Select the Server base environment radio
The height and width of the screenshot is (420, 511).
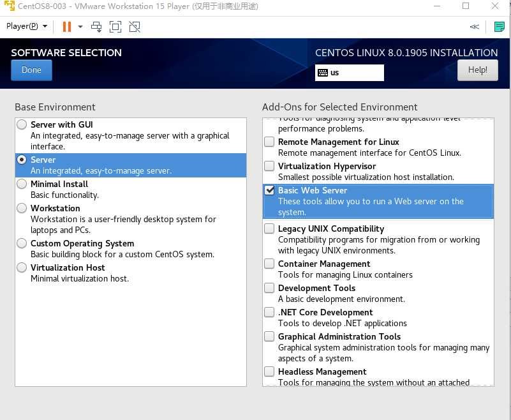22,160
